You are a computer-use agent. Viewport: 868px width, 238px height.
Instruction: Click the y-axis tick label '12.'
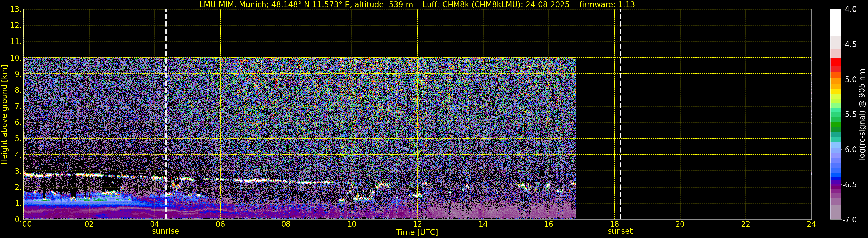coord(16,26)
